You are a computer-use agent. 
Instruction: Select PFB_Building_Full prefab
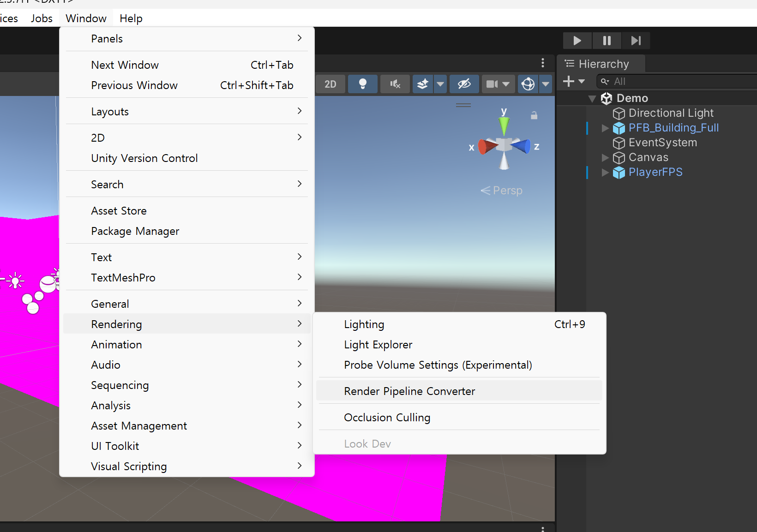coord(673,128)
